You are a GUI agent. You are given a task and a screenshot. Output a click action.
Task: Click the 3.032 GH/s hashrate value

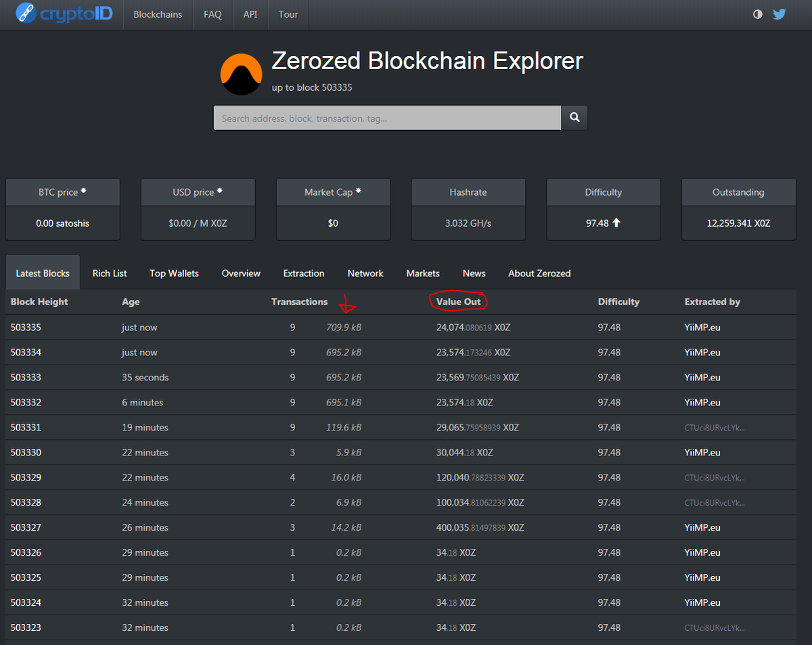[468, 223]
